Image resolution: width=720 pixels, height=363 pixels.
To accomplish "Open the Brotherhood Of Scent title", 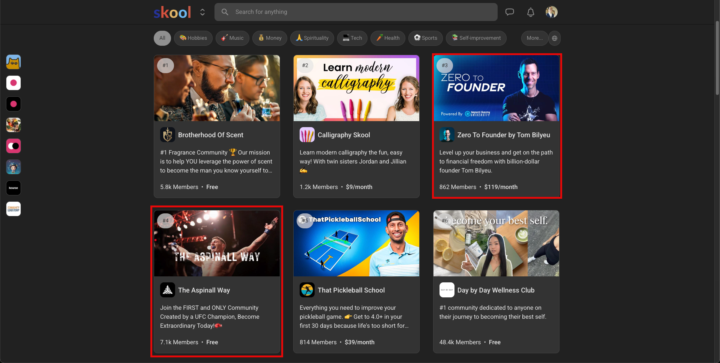I will point(211,135).
